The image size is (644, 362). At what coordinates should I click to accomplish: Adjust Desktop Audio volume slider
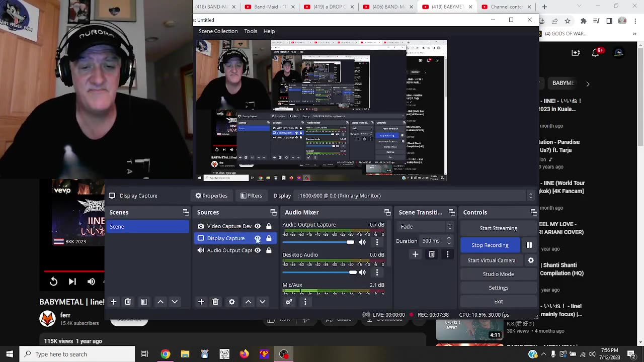point(319,273)
